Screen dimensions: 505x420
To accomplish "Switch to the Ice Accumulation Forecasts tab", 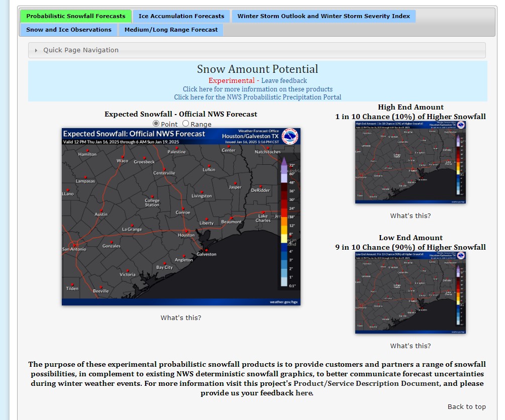I will tap(181, 16).
